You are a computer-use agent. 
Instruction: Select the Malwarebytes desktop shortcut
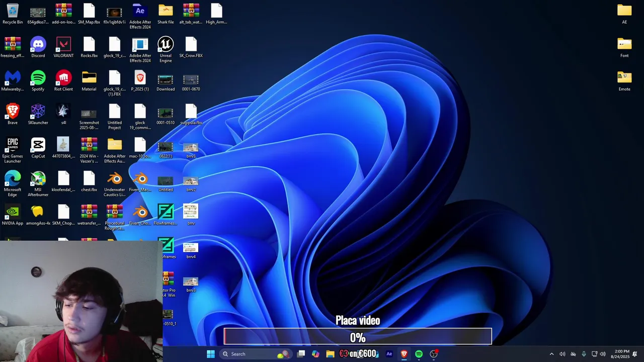13,81
